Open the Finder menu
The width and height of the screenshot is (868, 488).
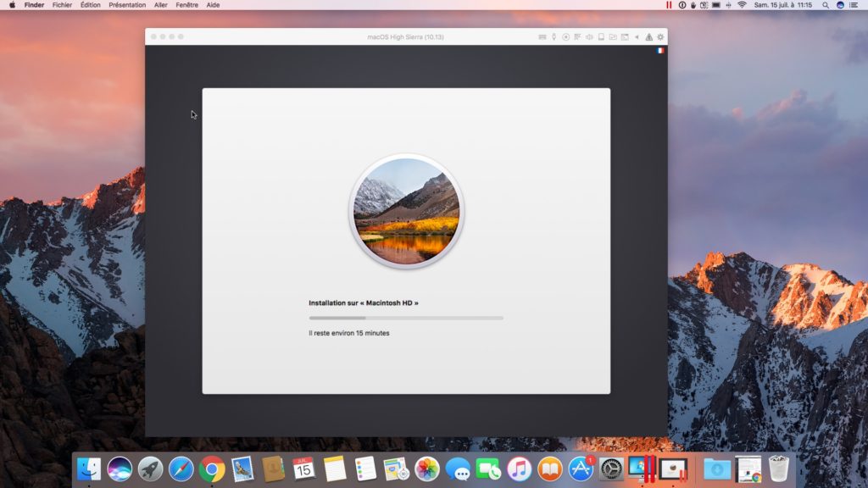point(34,5)
